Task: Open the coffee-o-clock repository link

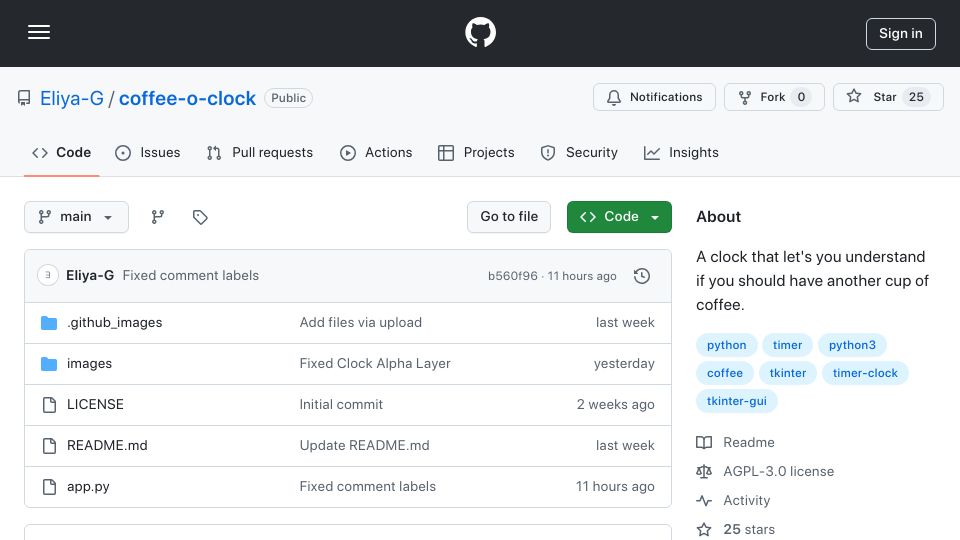Action: pos(187,99)
